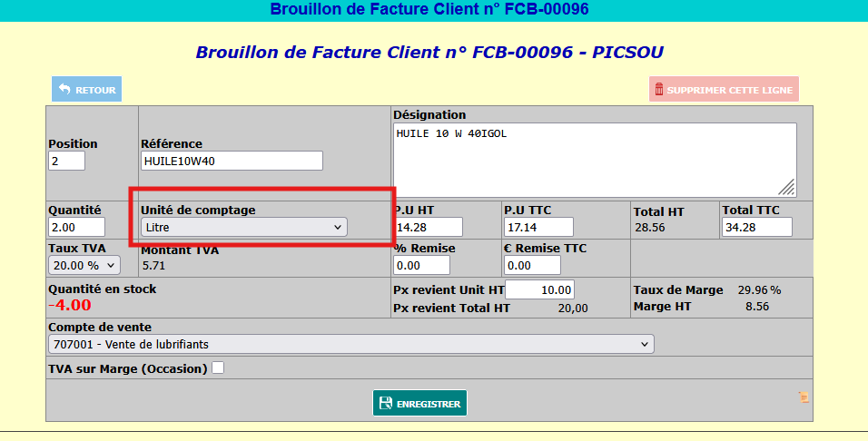Click the floppy disk icon on Enregistrer
The height and width of the screenshot is (441, 868).
coord(385,404)
